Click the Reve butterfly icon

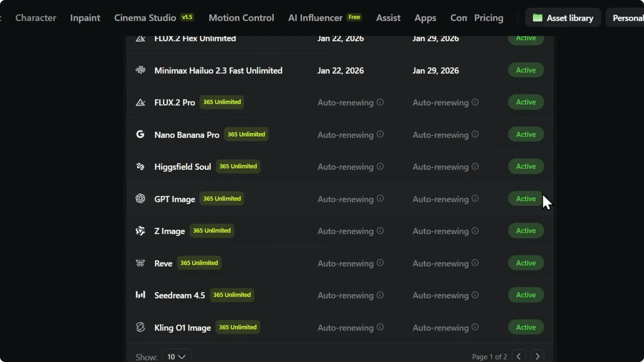point(141,263)
